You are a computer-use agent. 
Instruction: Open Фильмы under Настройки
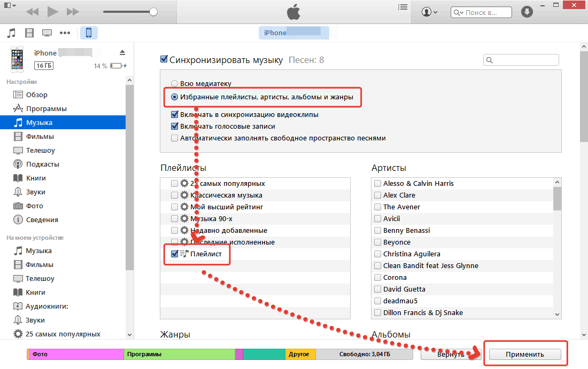[x=40, y=136]
